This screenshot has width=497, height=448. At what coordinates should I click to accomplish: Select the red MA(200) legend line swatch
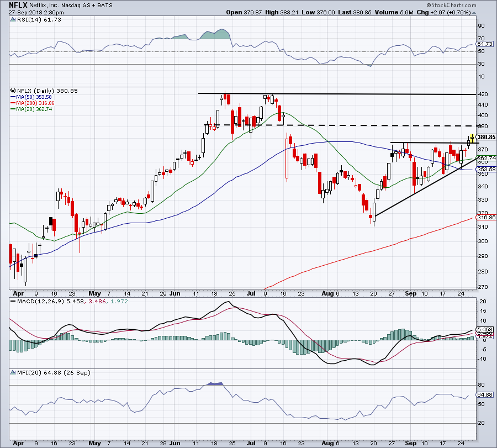pyautogui.click(x=13, y=103)
